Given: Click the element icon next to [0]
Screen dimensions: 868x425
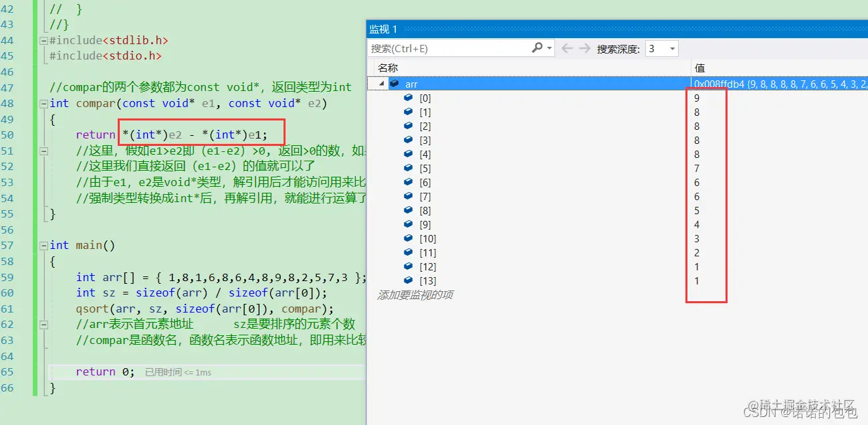Looking at the screenshot, I should [x=408, y=98].
